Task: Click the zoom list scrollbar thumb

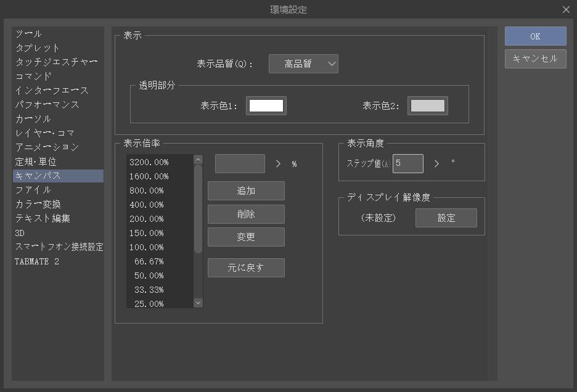Action: click(198, 209)
